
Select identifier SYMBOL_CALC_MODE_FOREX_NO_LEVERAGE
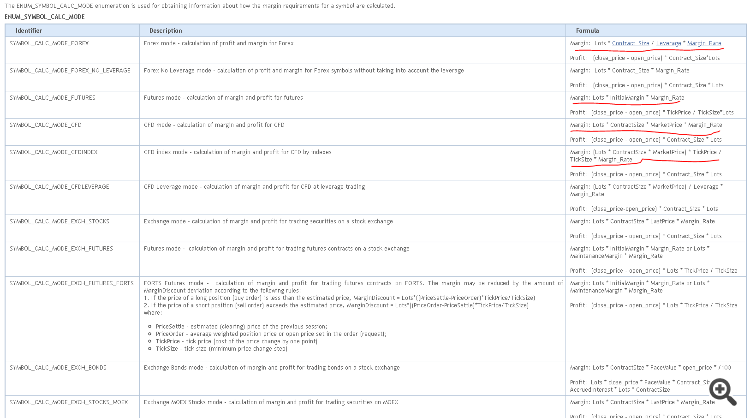[70, 70]
